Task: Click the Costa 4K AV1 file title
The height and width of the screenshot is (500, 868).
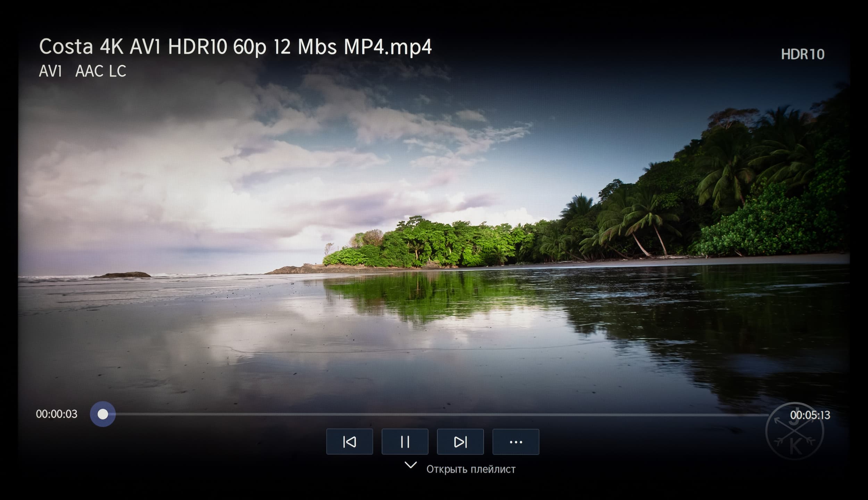Action: coord(235,46)
